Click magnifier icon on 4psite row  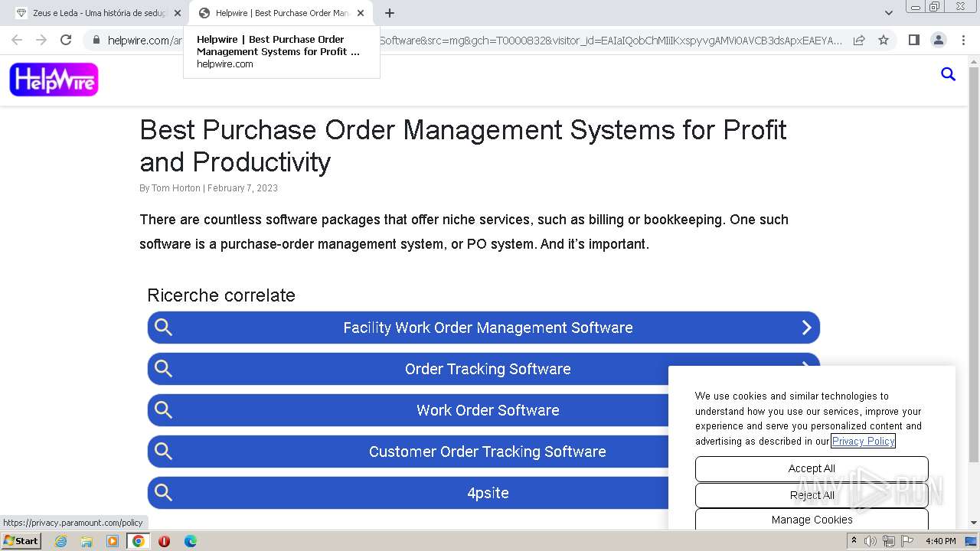(x=163, y=493)
